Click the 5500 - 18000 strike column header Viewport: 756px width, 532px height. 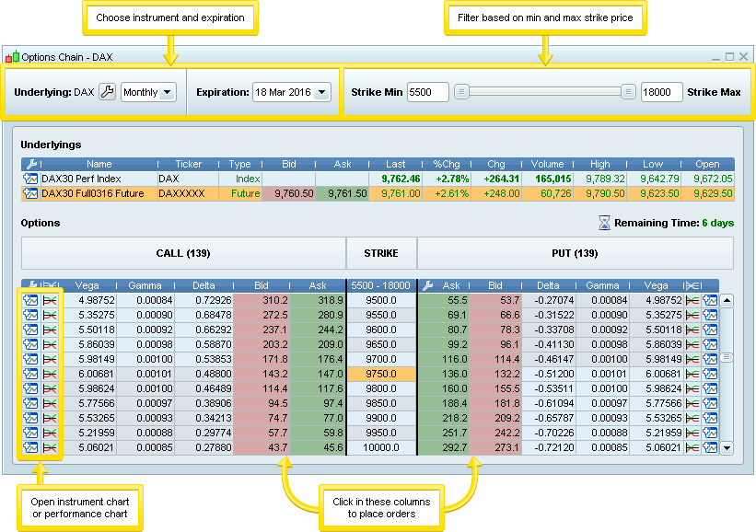[x=380, y=285]
